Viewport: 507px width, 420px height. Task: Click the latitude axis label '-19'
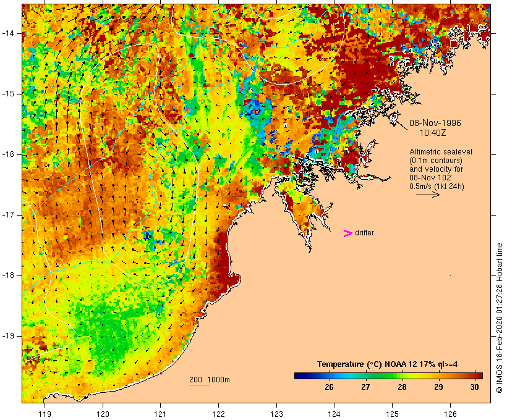click(x=8, y=336)
